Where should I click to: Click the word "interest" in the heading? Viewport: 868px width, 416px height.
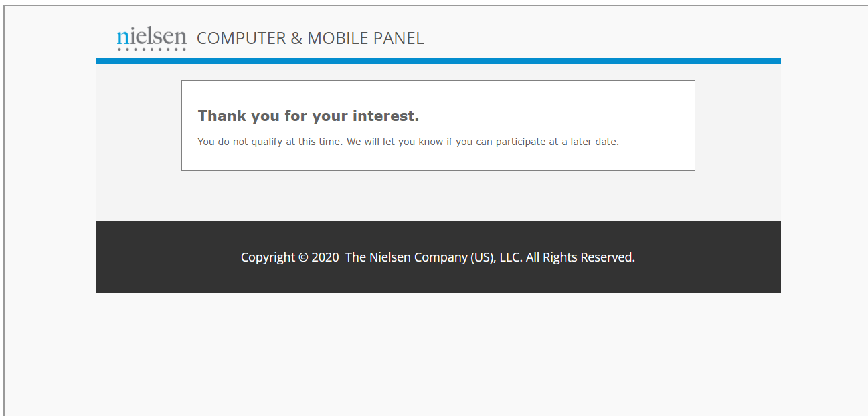click(x=383, y=116)
